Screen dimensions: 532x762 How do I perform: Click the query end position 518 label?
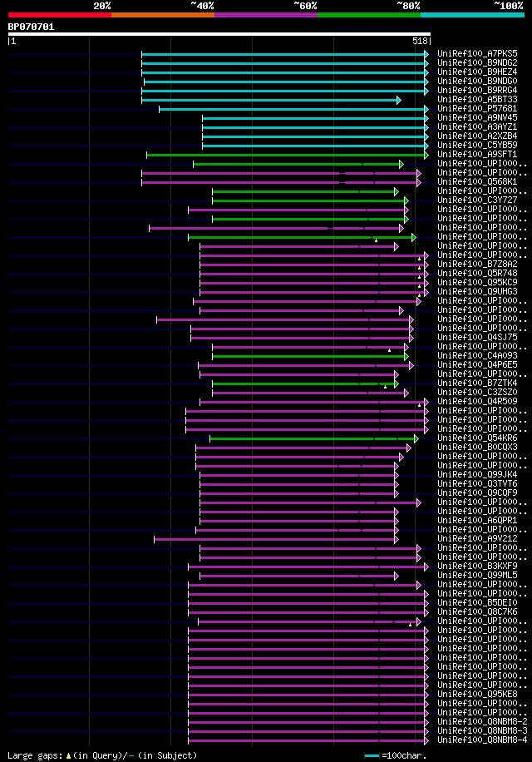[420, 42]
